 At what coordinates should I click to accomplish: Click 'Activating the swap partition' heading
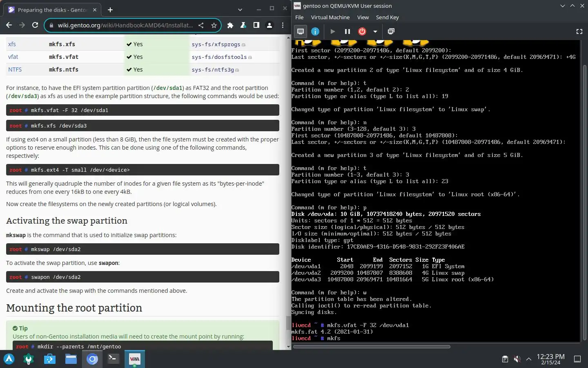coord(67,221)
